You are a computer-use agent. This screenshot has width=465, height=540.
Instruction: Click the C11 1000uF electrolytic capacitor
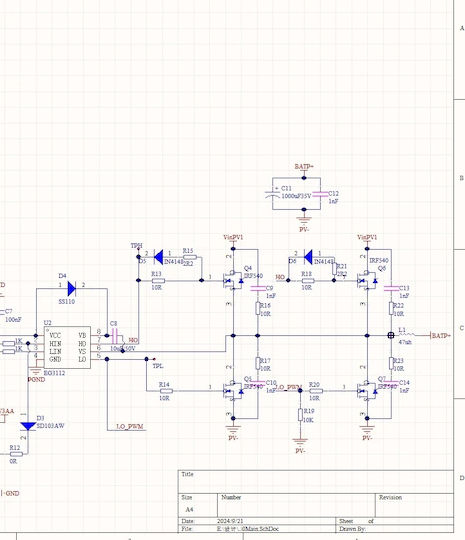point(272,194)
